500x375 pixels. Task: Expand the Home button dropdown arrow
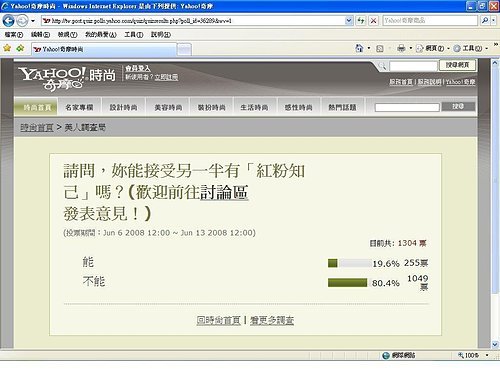pos(369,49)
